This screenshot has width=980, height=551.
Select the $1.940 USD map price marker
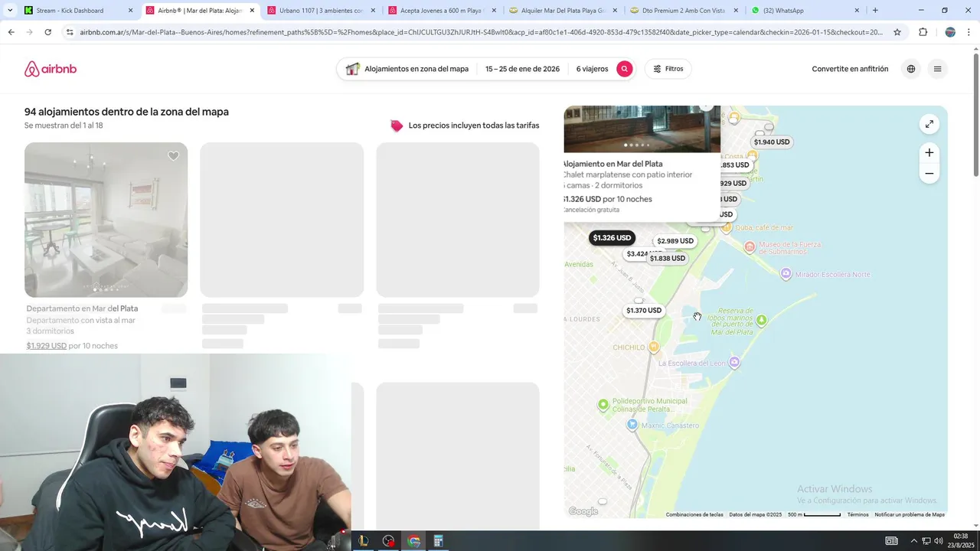[x=772, y=142]
